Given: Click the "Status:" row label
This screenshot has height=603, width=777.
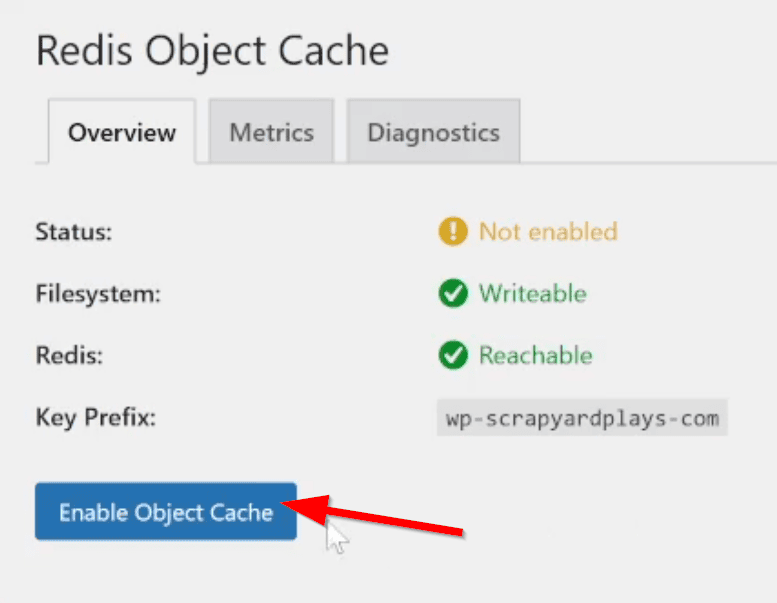Looking at the screenshot, I should click(x=74, y=232).
